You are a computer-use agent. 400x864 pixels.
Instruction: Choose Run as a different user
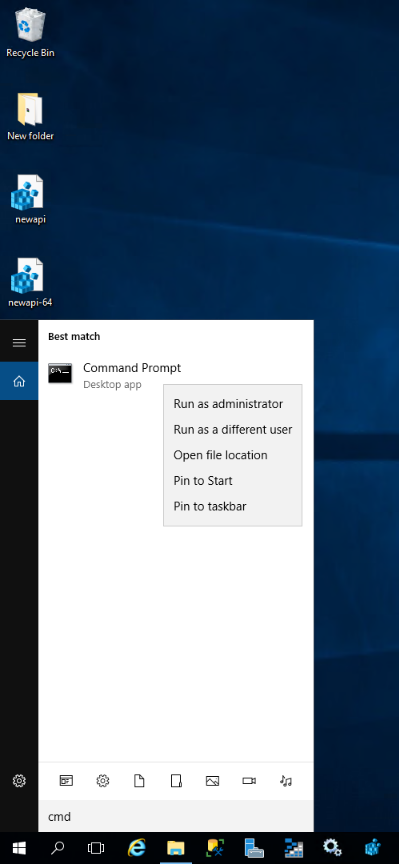[233, 429]
